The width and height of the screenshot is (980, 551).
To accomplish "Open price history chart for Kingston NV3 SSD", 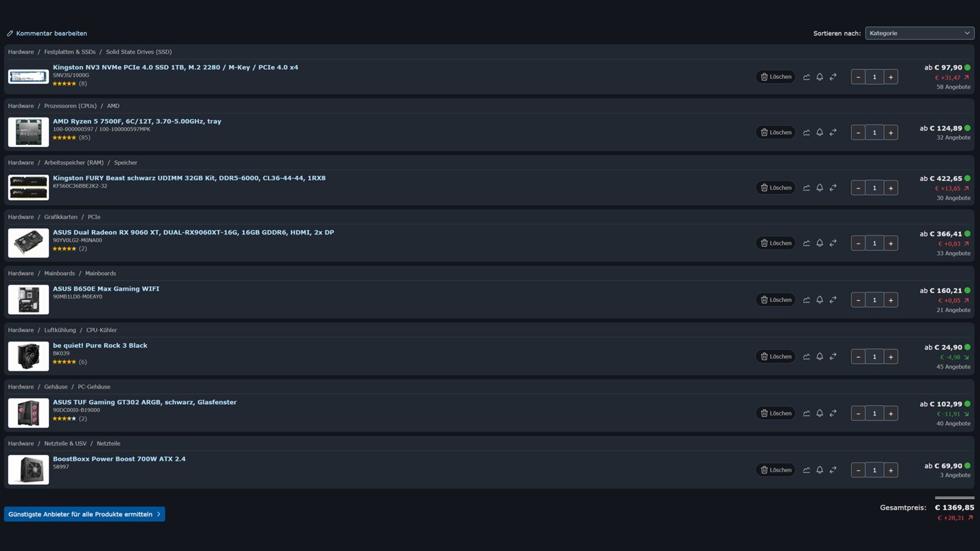I will 806,77.
